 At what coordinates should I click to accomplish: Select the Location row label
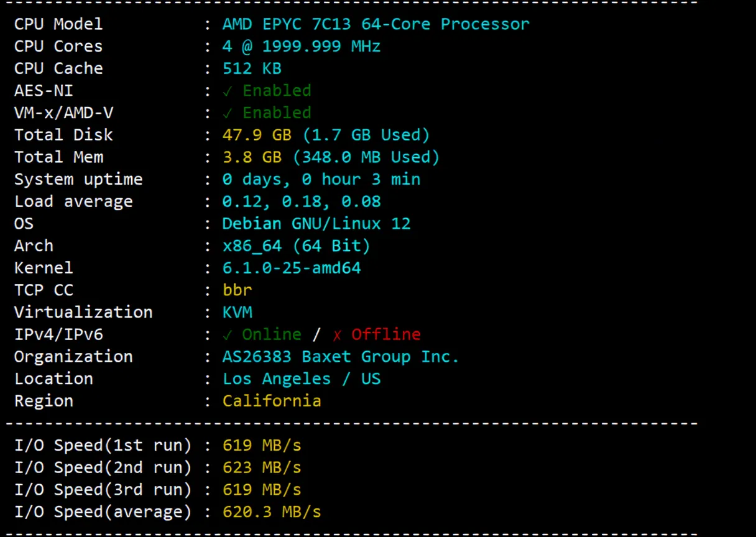[53, 379]
